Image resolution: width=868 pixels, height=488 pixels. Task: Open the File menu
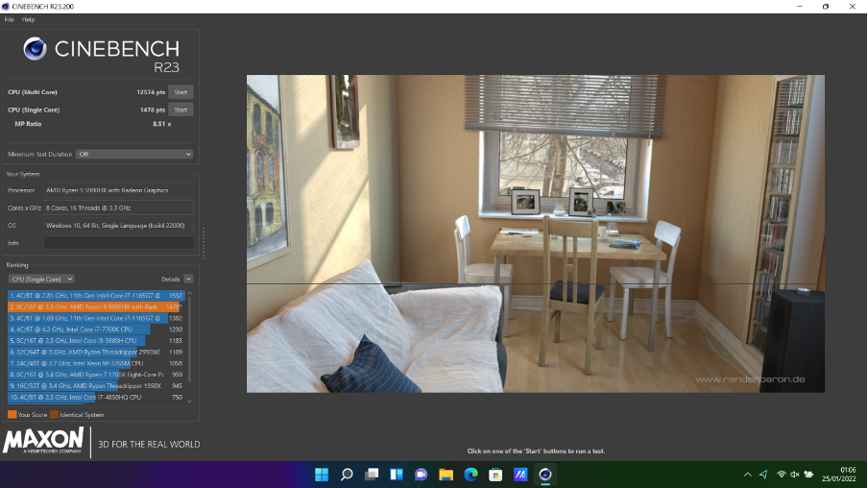[9, 19]
